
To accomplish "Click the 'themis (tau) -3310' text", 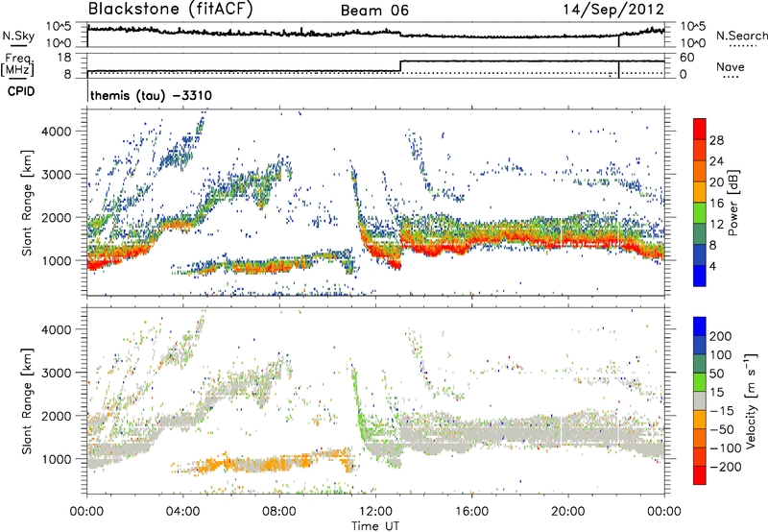I will pos(152,95).
